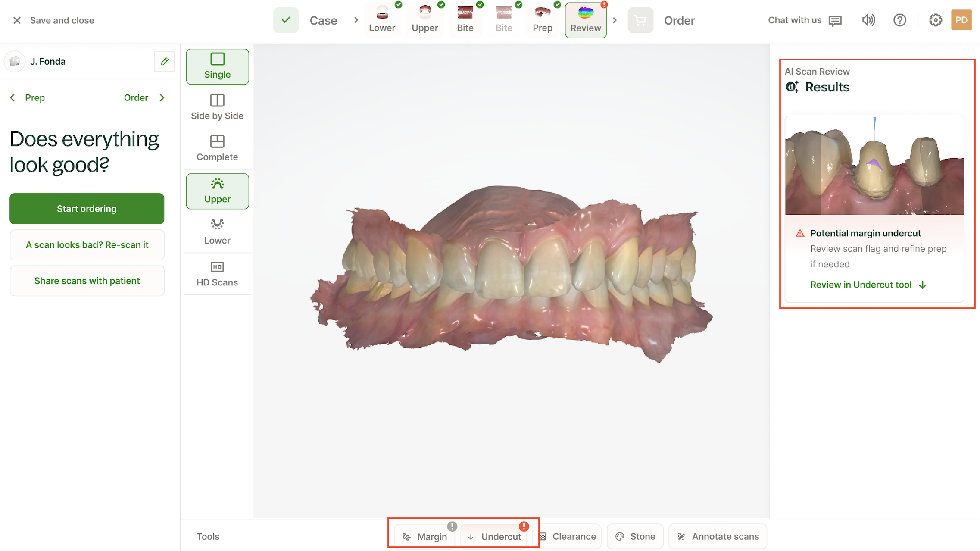Click the Order shopping cart icon

(x=640, y=20)
